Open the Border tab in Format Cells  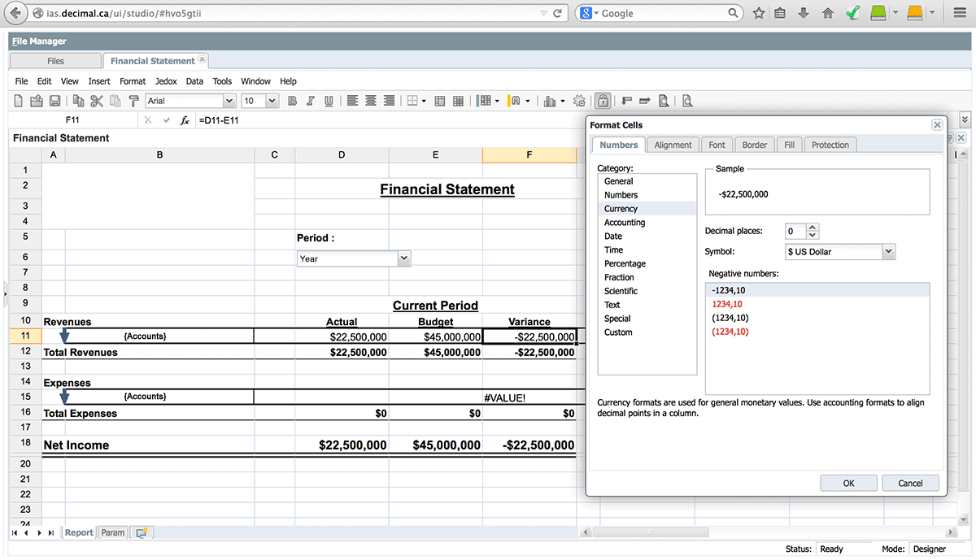(755, 145)
